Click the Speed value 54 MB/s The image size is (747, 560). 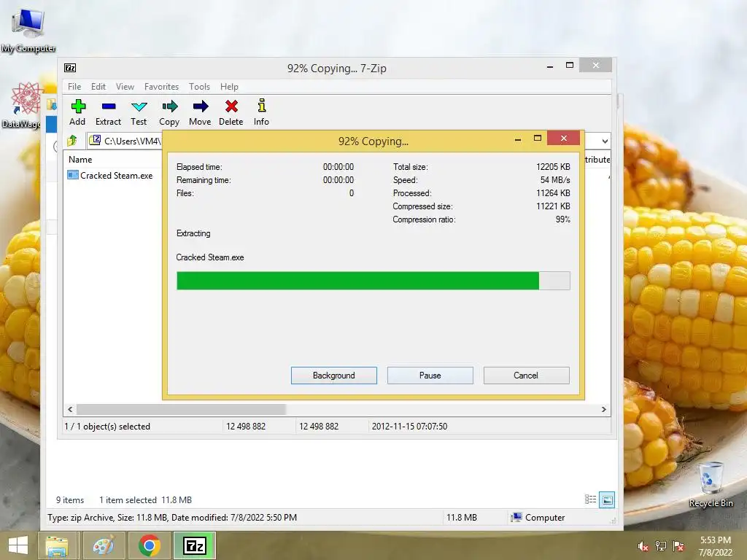(555, 180)
